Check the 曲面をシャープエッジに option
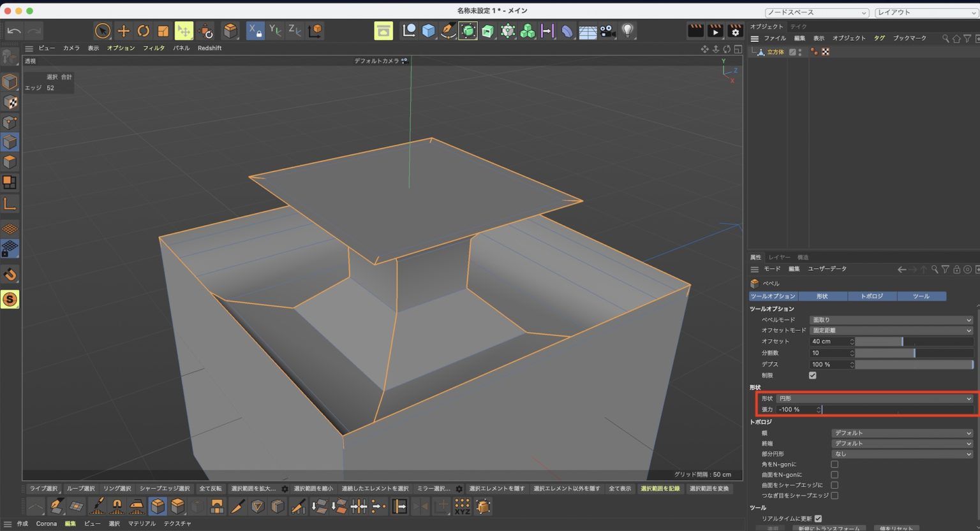Viewport: 980px width, 531px height. pyautogui.click(x=834, y=484)
